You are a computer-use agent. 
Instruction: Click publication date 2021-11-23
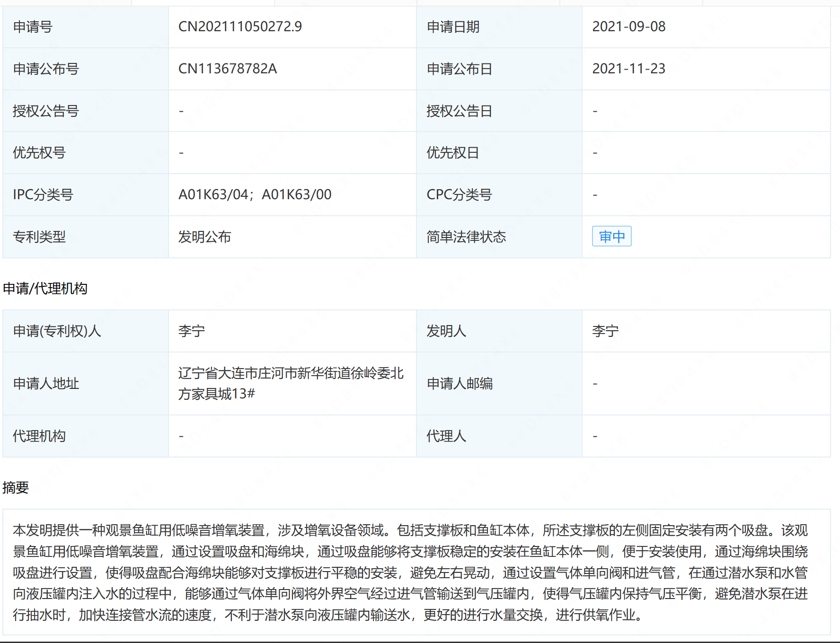pos(629,69)
